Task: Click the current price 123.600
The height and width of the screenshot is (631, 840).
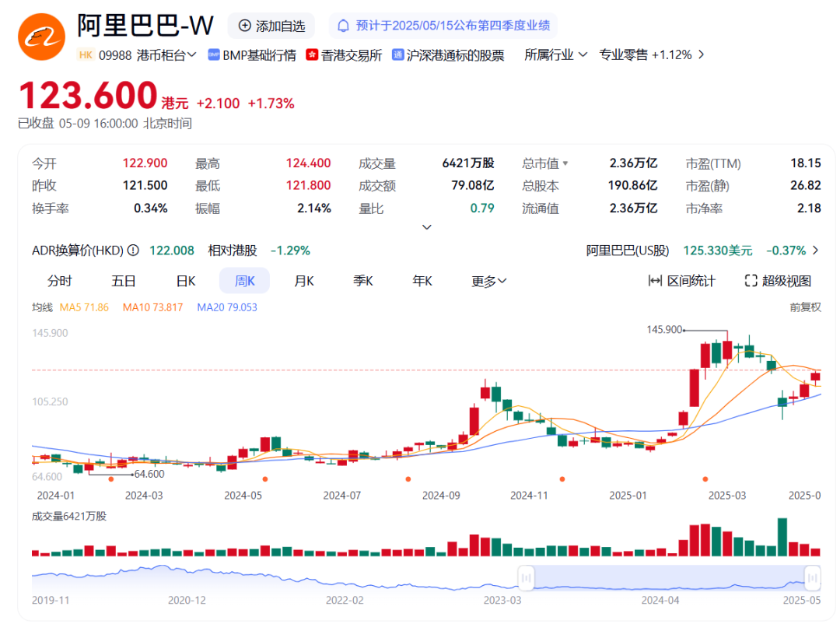Action: (88, 96)
